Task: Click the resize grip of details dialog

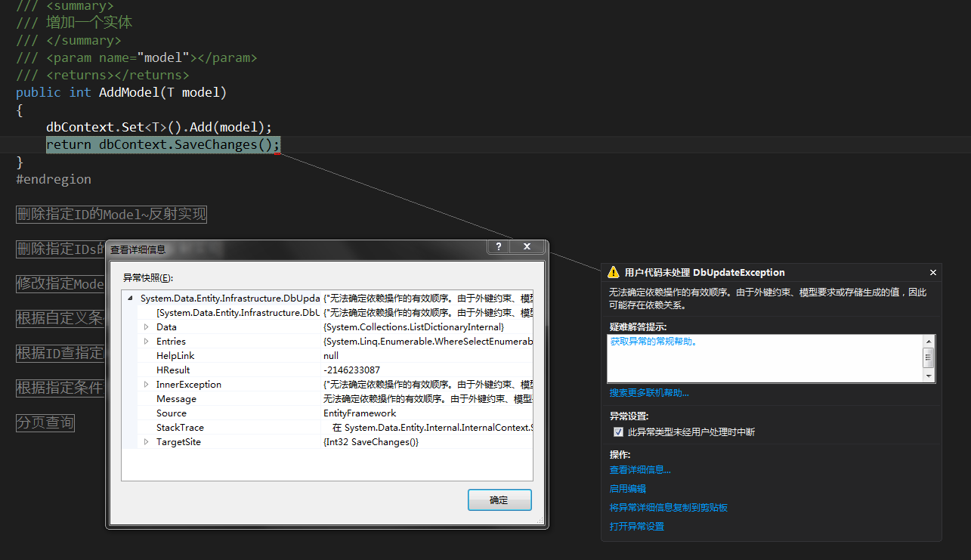Action: click(x=540, y=520)
